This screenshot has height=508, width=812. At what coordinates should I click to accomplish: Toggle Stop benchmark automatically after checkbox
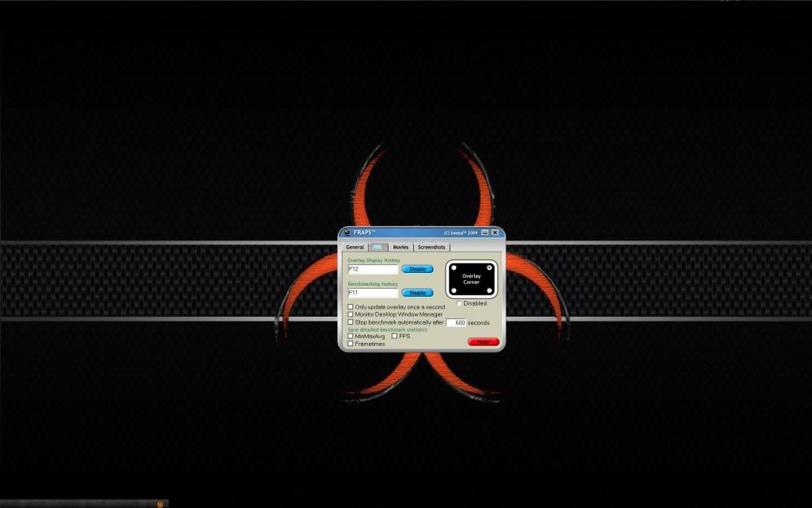tap(350, 322)
